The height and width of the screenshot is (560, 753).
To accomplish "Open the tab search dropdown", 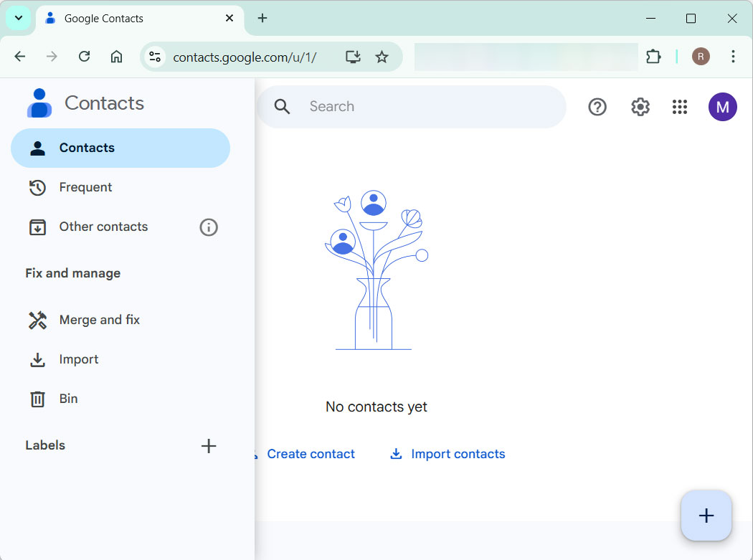I will click(18, 18).
